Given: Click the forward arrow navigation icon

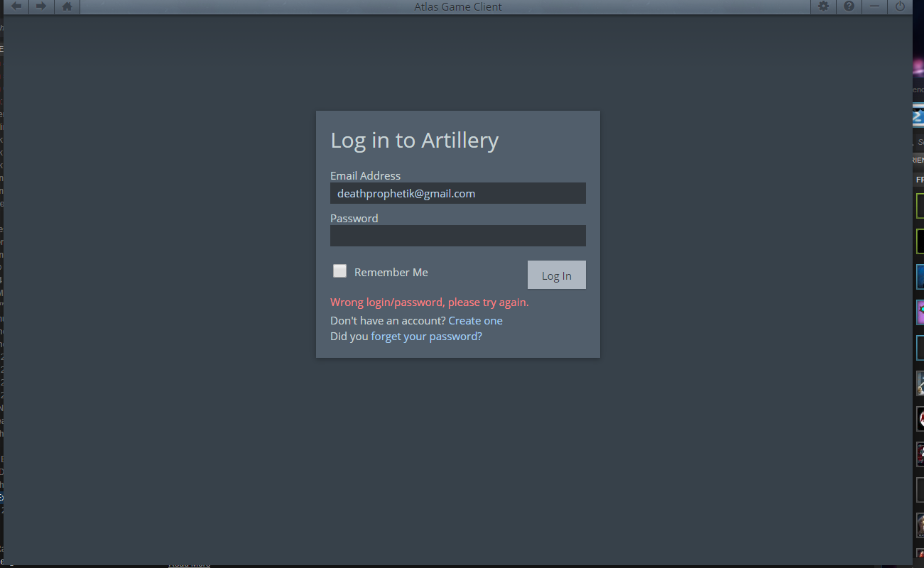Looking at the screenshot, I should pos(41,6).
